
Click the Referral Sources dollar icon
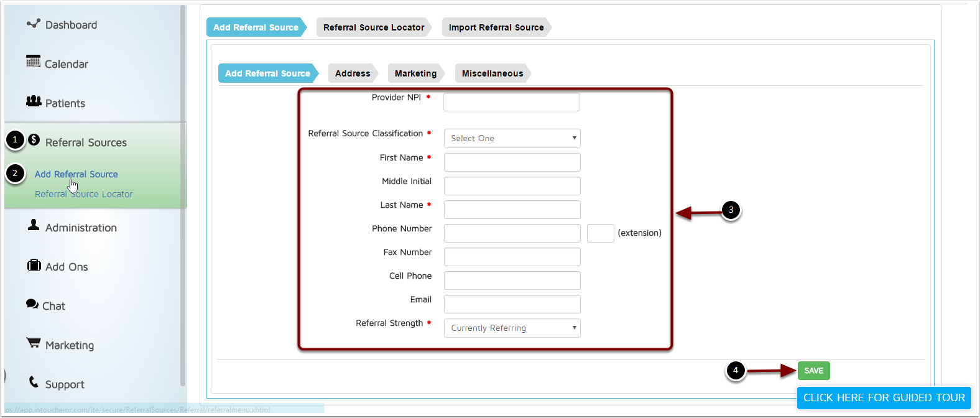(x=34, y=140)
